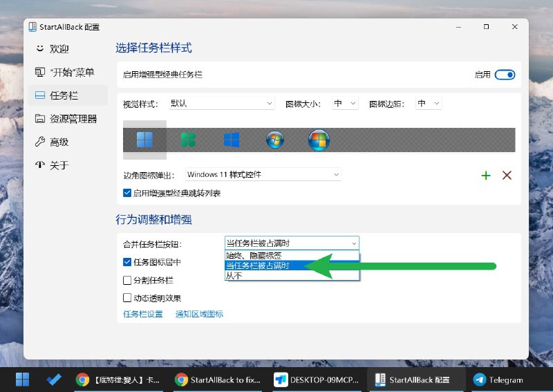The width and height of the screenshot is (553, 392).
Task: Open the "开始"菜单 settings page
Action: (x=68, y=73)
